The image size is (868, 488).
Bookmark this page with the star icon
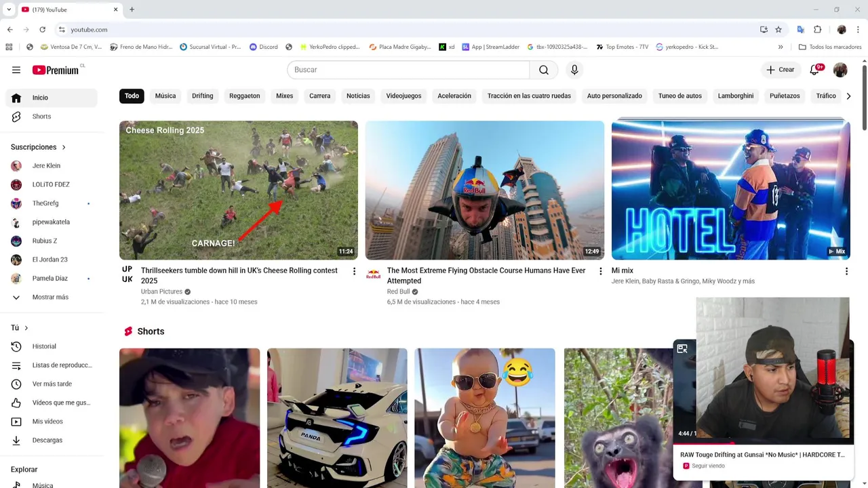[778, 30]
